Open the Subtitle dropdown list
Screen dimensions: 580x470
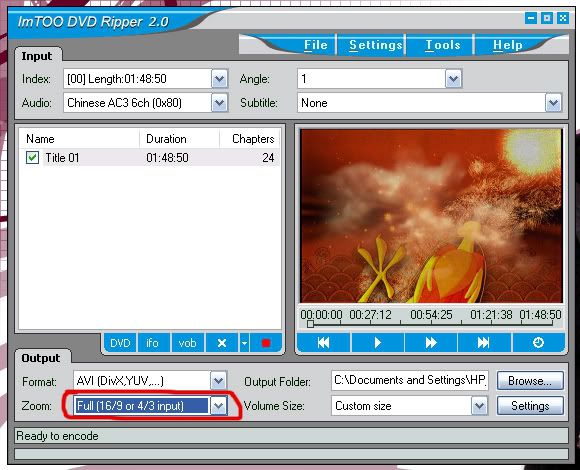[x=553, y=103]
